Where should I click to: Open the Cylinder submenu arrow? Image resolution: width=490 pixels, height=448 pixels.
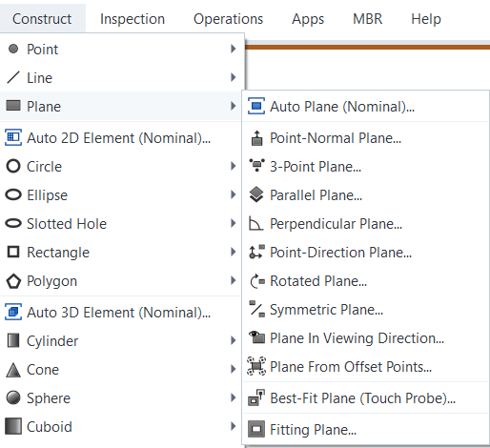click(234, 340)
